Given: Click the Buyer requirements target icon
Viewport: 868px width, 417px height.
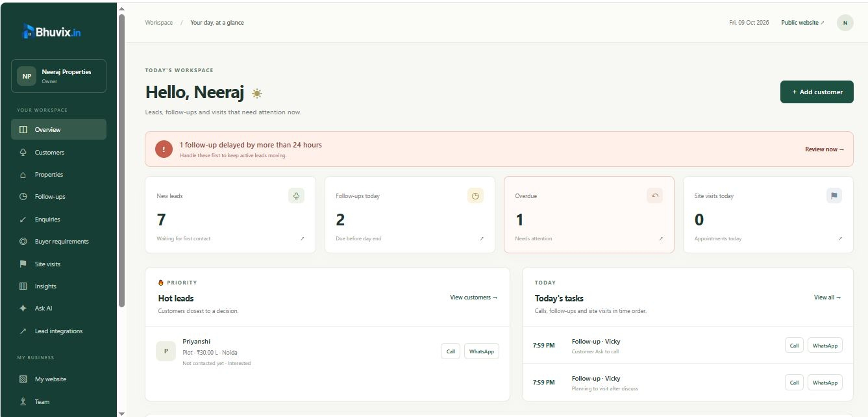Looking at the screenshot, I should pos(23,242).
